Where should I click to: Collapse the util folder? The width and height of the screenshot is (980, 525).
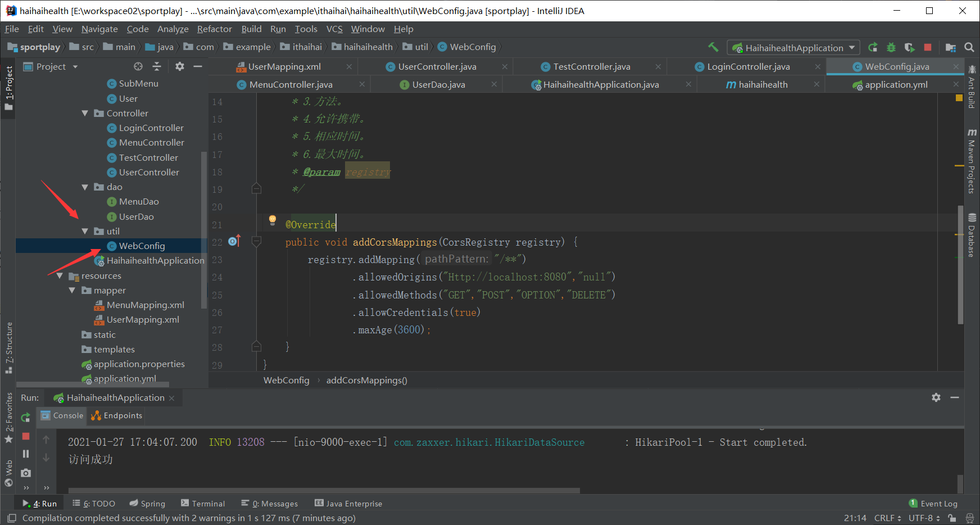[x=85, y=231]
